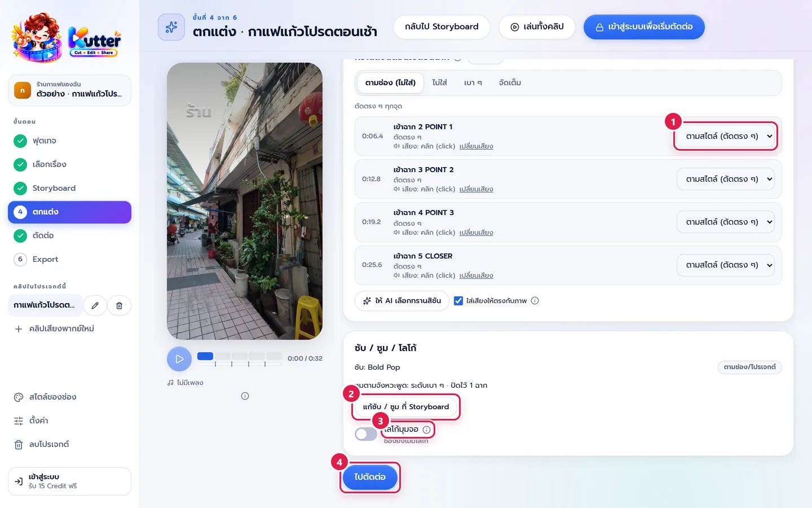The height and width of the screenshot is (508, 812).
Task: Click เปลี่ยนเสียง link for เข้าฉาก 5 CLOSER
Action: click(x=476, y=275)
